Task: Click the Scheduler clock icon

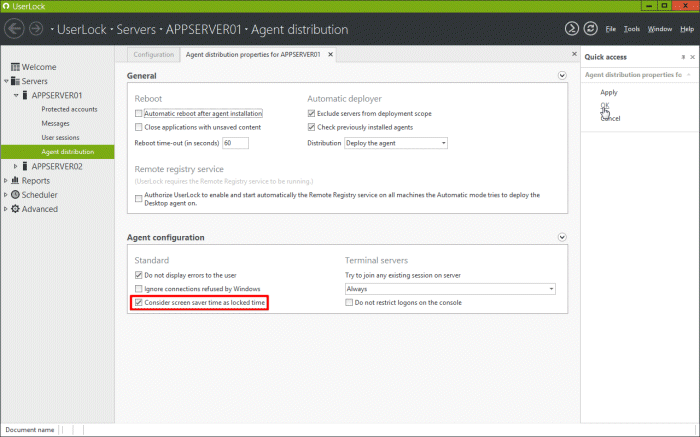Action: coord(15,195)
